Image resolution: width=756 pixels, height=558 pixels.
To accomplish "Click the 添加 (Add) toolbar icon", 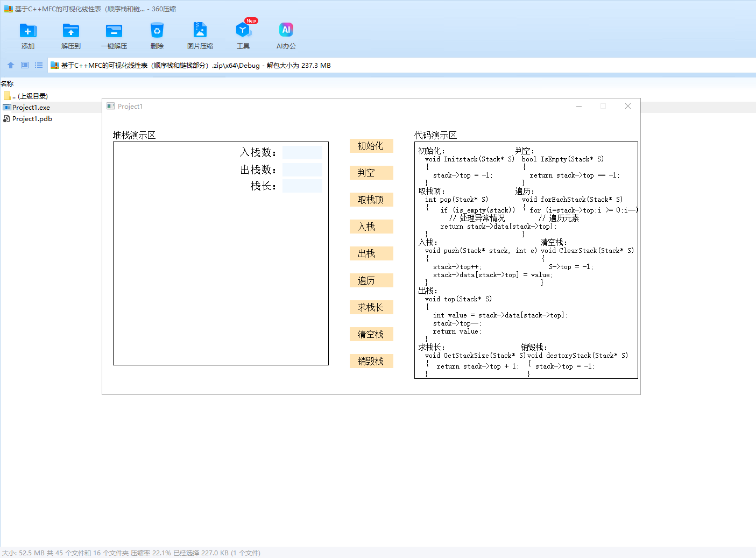I will pos(28,31).
